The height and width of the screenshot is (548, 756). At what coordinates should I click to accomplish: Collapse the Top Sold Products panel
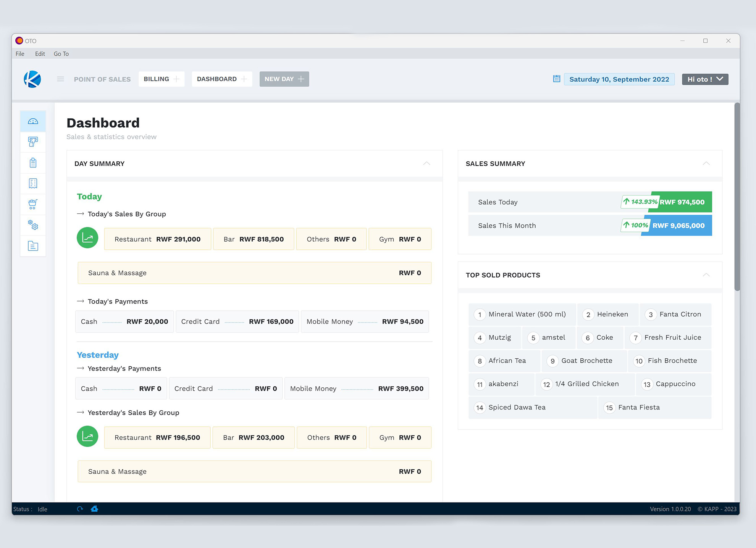point(706,275)
